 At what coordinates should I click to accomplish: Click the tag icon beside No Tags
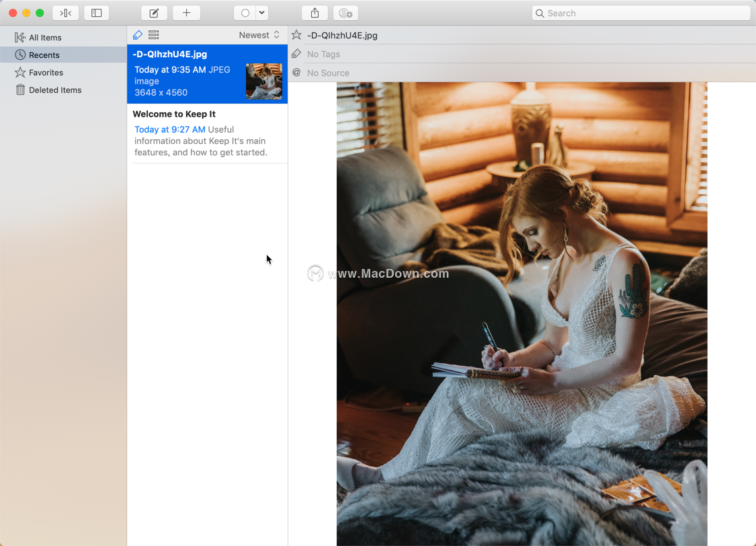tap(296, 54)
